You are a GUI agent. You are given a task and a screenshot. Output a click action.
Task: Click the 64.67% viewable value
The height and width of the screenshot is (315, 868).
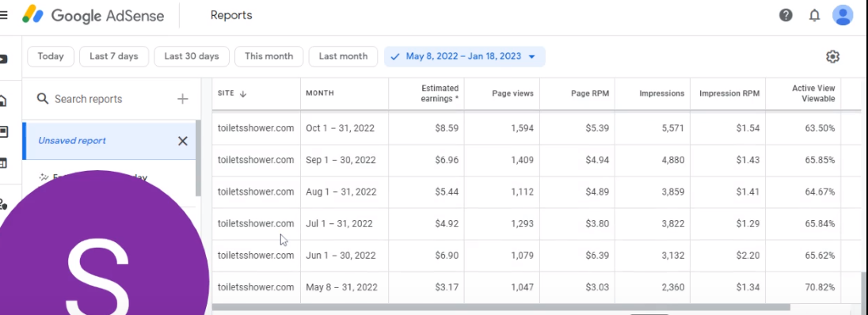[x=820, y=192]
